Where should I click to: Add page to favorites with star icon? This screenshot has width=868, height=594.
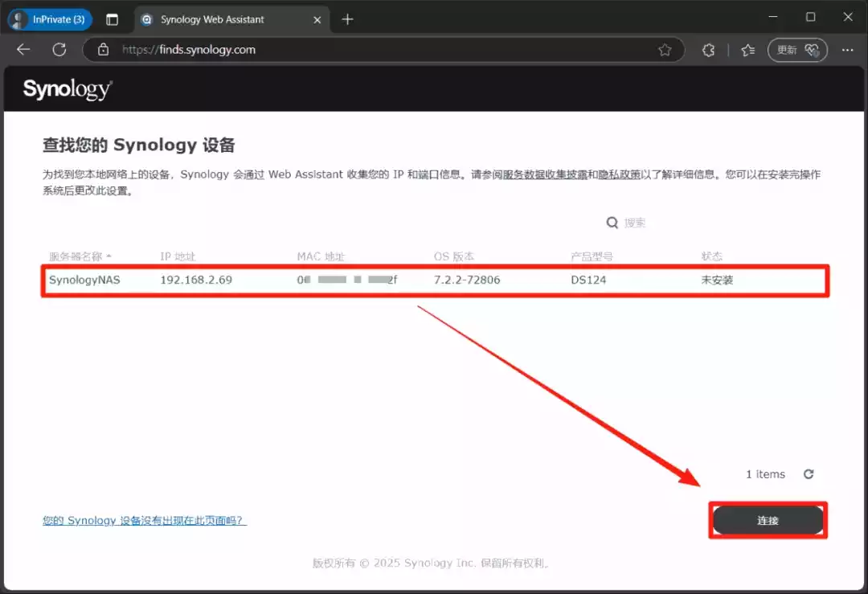pyautogui.click(x=665, y=50)
